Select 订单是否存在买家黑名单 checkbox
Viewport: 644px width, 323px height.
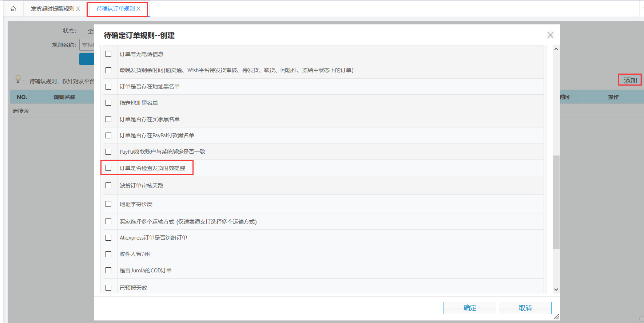108,119
